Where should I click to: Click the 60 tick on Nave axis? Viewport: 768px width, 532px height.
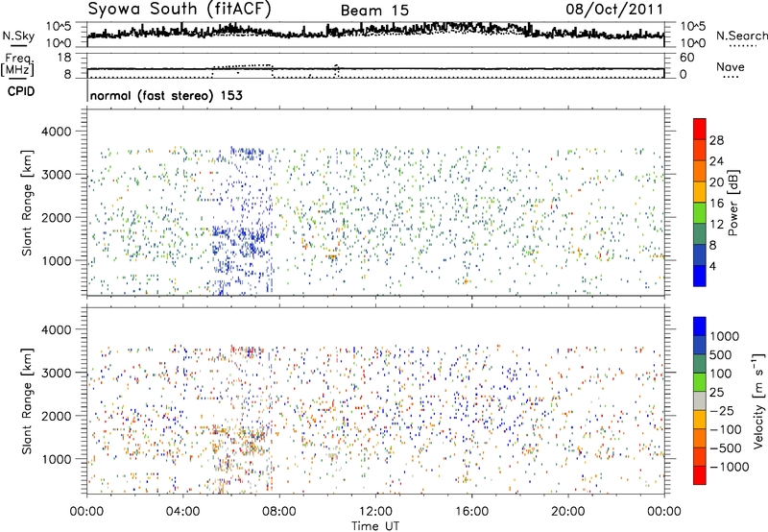click(686, 58)
